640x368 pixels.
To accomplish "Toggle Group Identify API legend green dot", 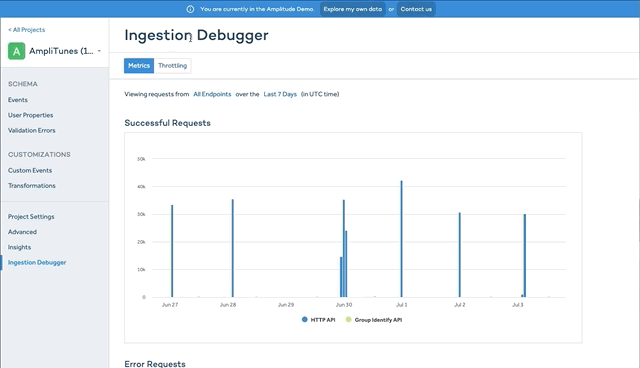I will tap(348, 319).
